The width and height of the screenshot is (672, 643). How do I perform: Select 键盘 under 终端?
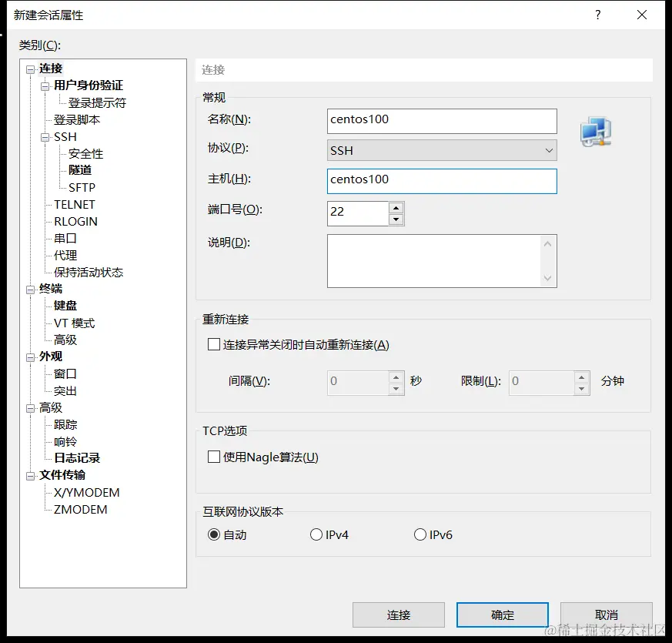tap(66, 306)
